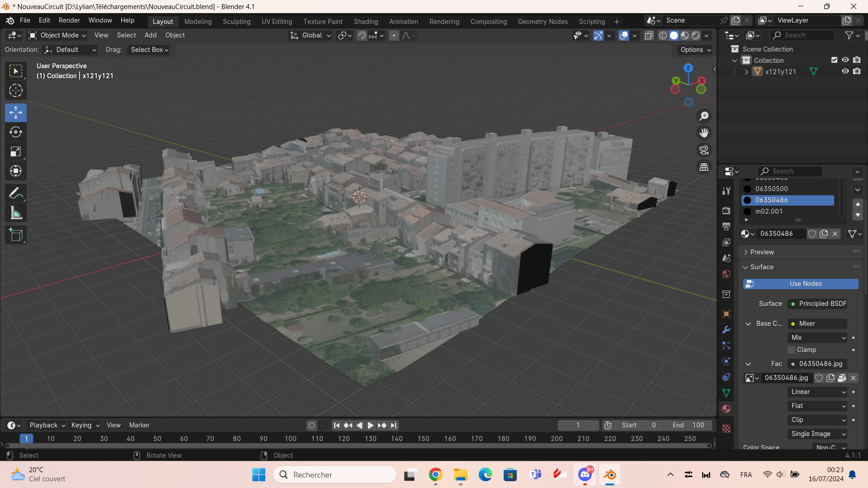This screenshot has height=488, width=868.
Task: Toggle snapping magnet icon
Action: [362, 35]
